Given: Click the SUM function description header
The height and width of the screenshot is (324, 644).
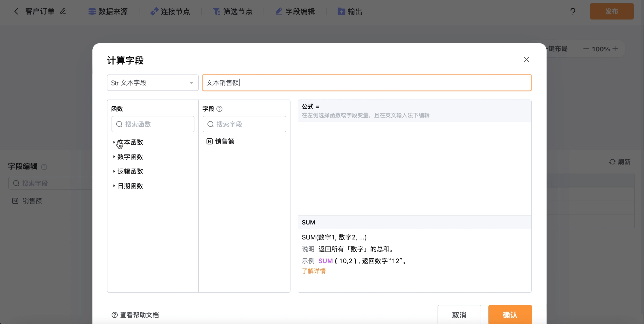Looking at the screenshot, I should click(x=414, y=222).
